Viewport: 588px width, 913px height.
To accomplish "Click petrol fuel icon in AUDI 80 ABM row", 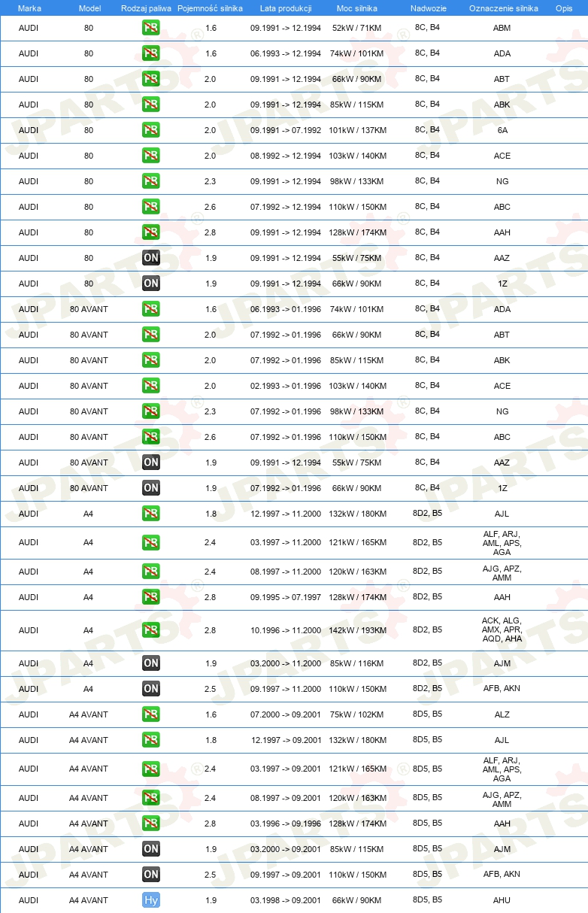I will click(x=150, y=28).
